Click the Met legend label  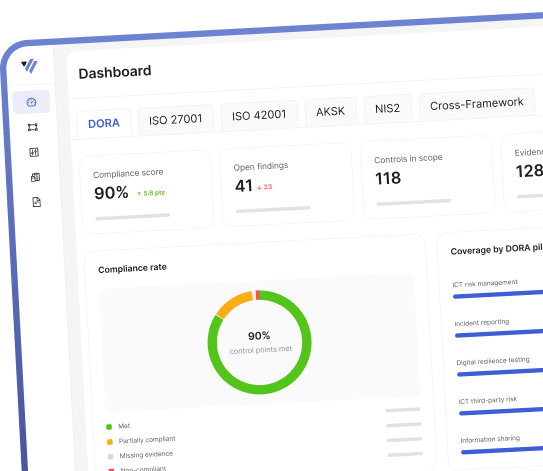point(124,426)
